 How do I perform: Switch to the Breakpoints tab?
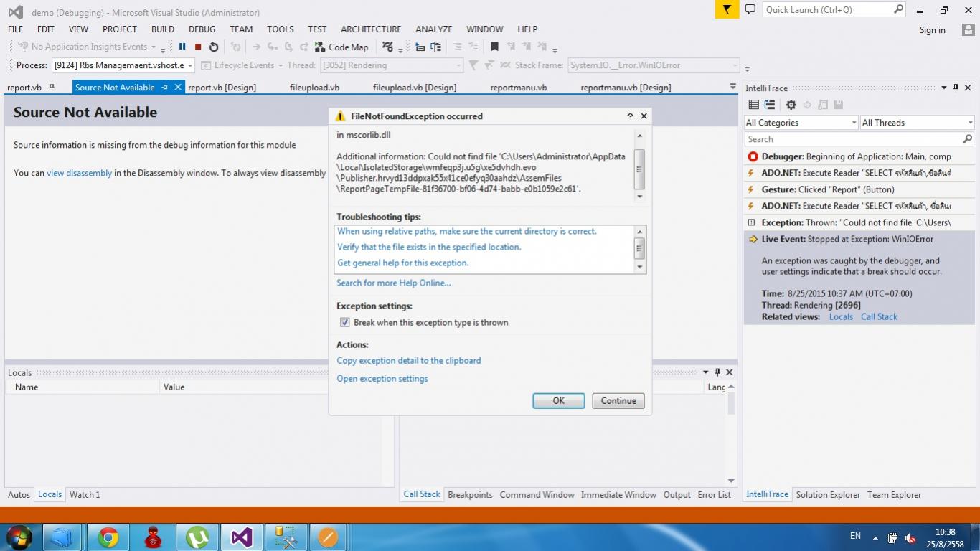tap(470, 494)
